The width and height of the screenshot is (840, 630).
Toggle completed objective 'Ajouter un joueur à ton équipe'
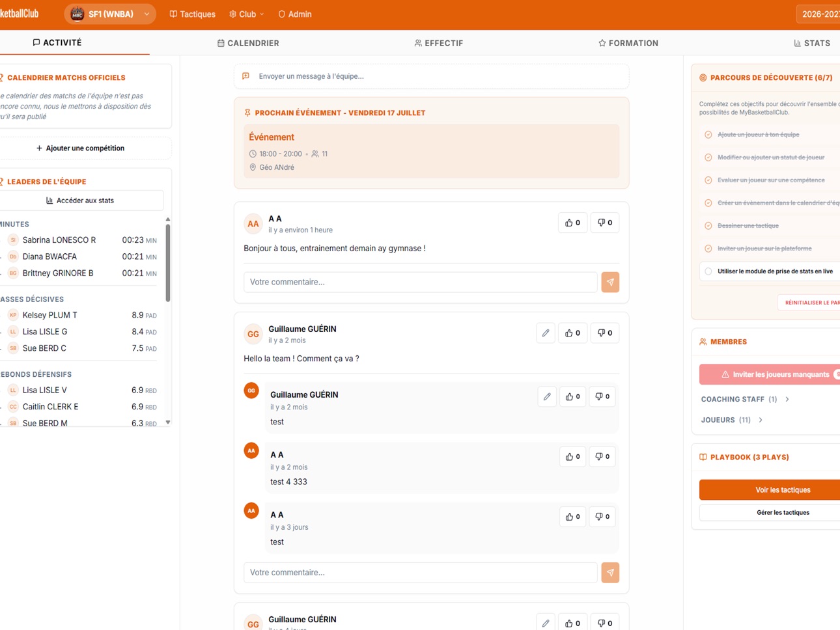pyautogui.click(x=708, y=135)
